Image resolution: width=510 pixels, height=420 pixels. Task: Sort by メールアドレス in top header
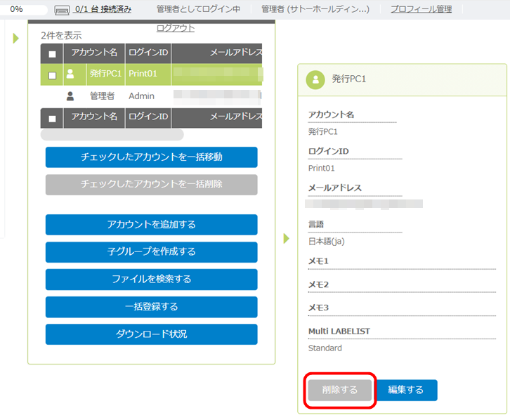tap(216, 53)
